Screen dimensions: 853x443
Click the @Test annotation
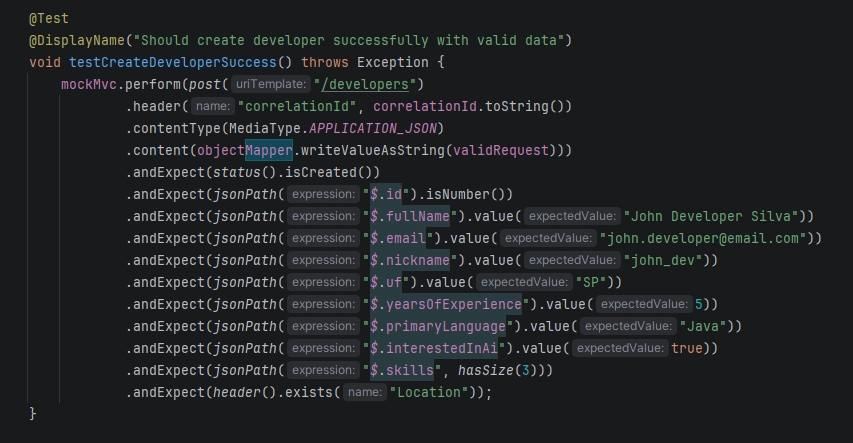[48, 18]
